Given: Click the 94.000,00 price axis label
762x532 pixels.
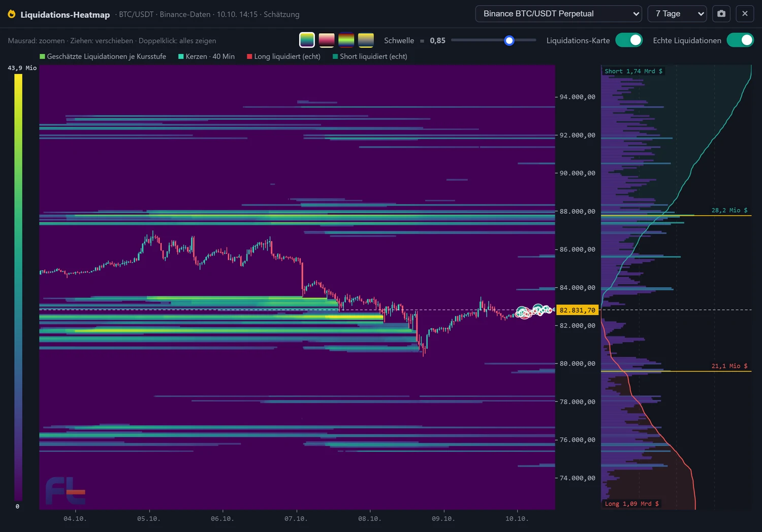Looking at the screenshot, I should coord(577,97).
